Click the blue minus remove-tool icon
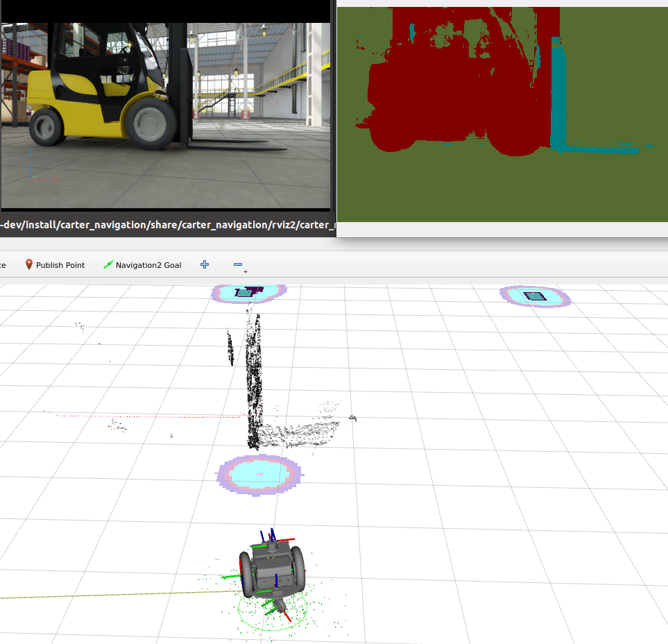Viewport: 668px width, 644px height. pos(238,264)
